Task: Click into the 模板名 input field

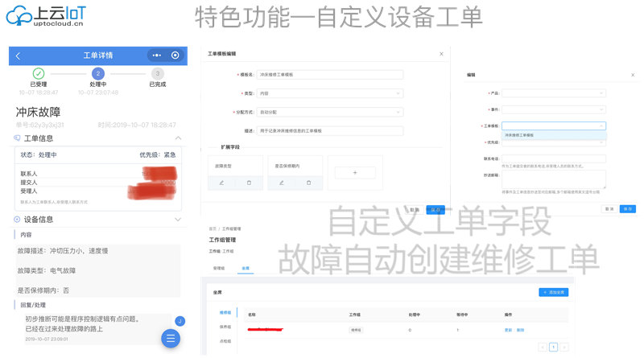Action: point(329,75)
